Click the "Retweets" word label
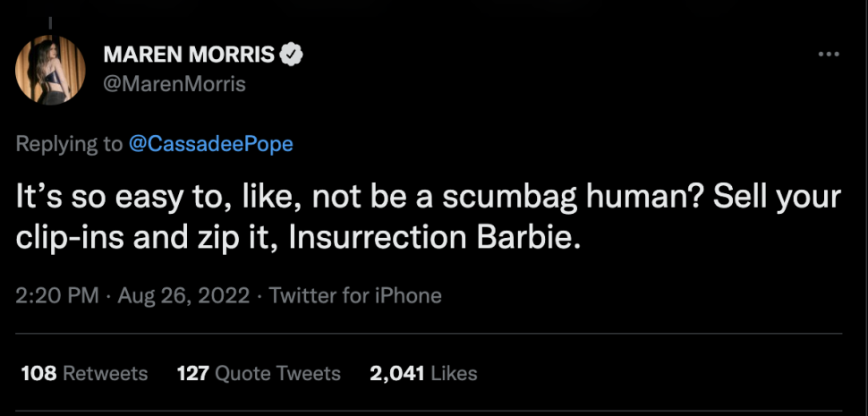The height and width of the screenshot is (416, 868). click(105, 373)
